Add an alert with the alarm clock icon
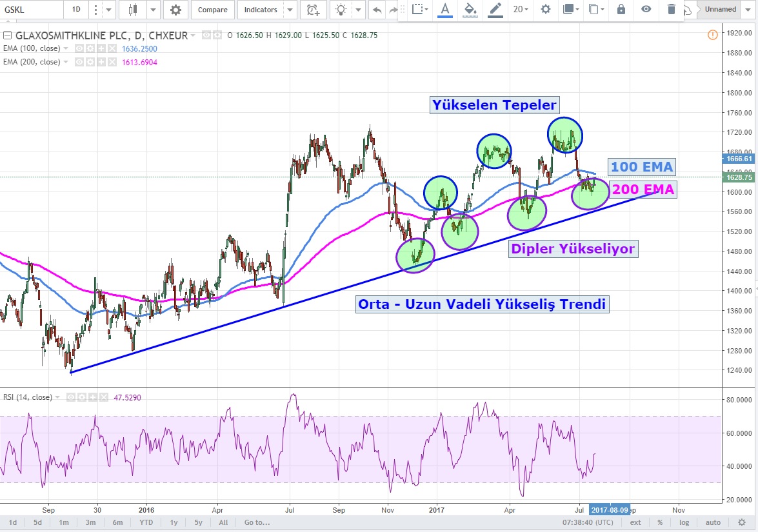 313,10
